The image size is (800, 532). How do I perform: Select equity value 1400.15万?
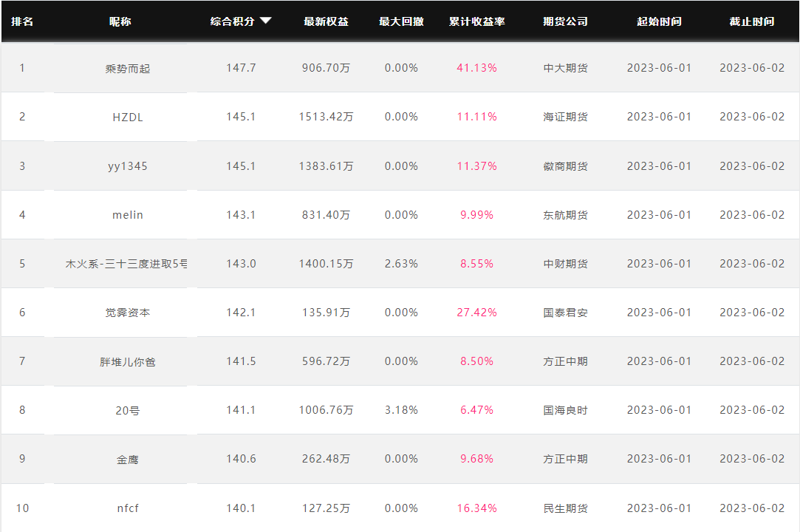[x=326, y=264]
